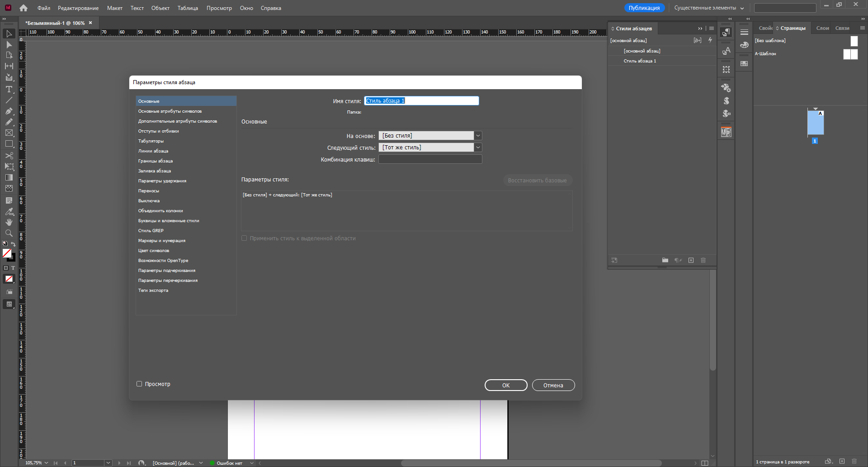868x467 pixels.
Task: Select the Gap tool
Action: click(9, 66)
